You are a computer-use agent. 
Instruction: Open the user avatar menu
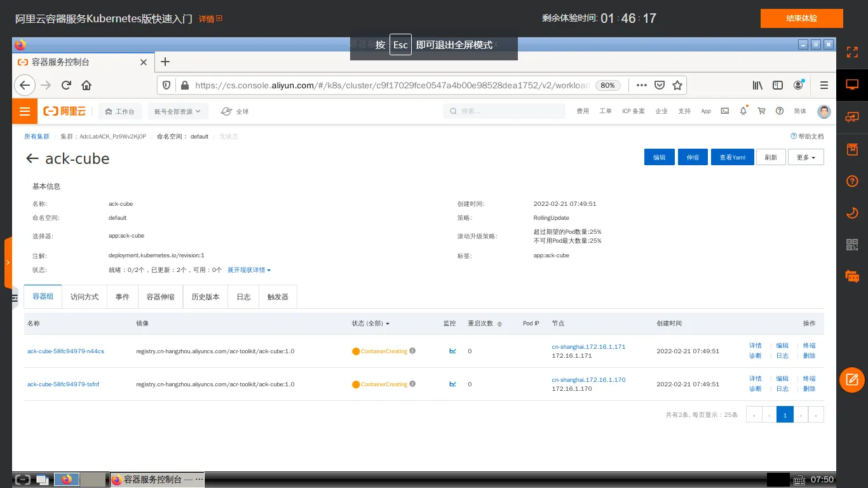[x=824, y=111]
